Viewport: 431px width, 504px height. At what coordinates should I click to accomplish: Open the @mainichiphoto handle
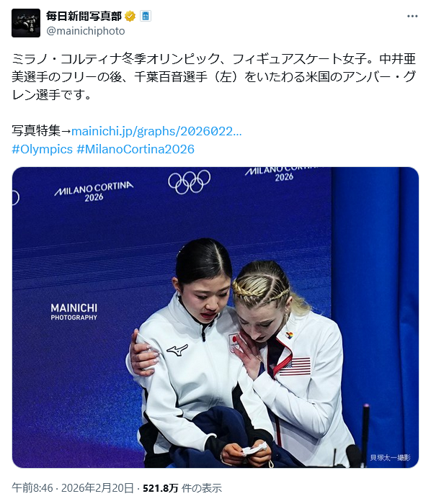pos(86,31)
